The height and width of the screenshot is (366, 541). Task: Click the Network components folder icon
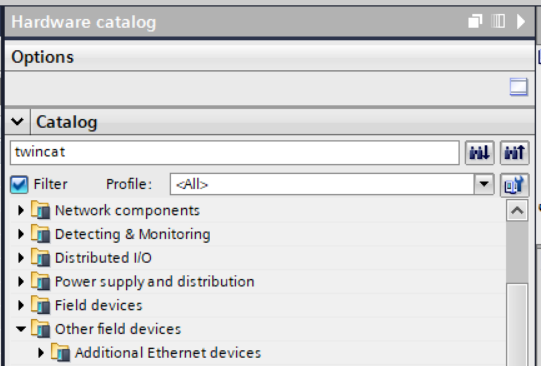click(40, 210)
